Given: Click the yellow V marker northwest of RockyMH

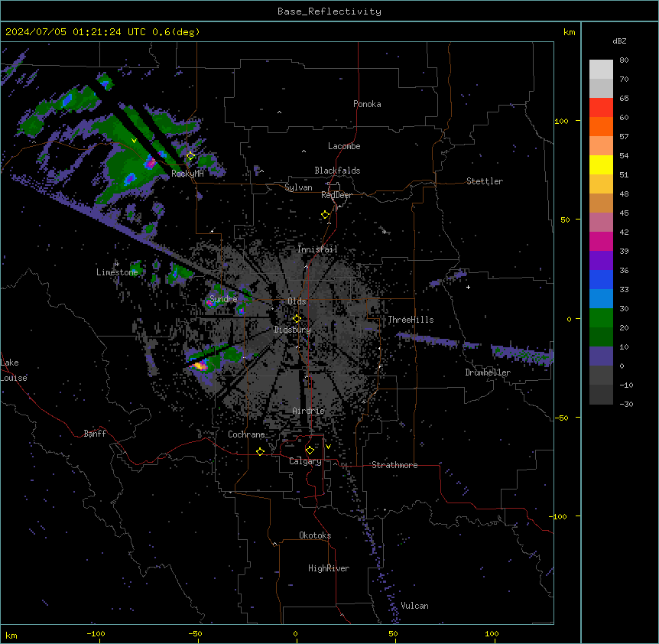Looking at the screenshot, I should click(x=134, y=141).
